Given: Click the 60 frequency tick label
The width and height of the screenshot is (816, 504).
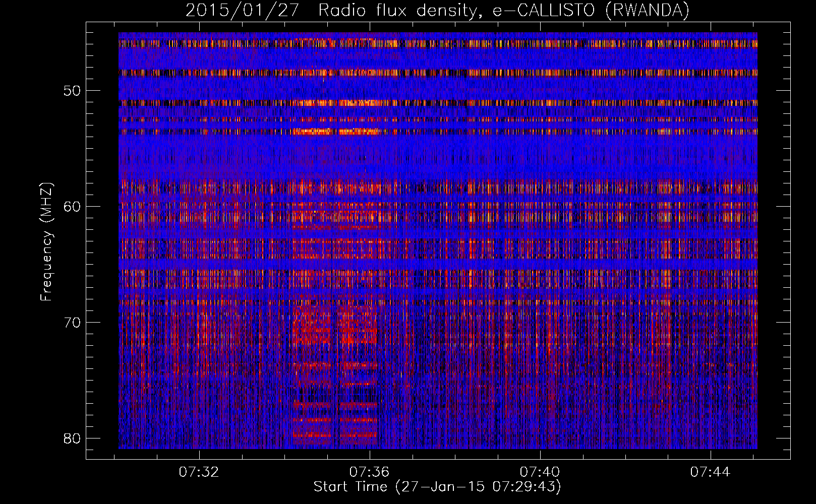Looking at the screenshot, I should click(72, 206).
